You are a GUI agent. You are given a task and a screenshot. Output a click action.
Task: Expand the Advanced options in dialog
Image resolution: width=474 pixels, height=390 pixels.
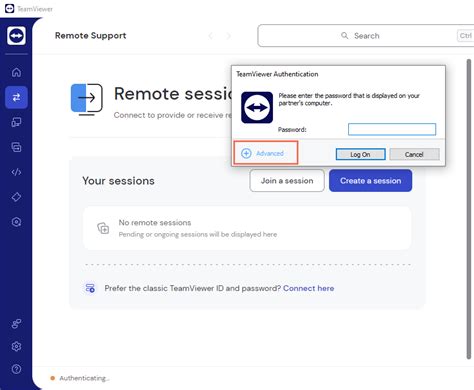[263, 153]
